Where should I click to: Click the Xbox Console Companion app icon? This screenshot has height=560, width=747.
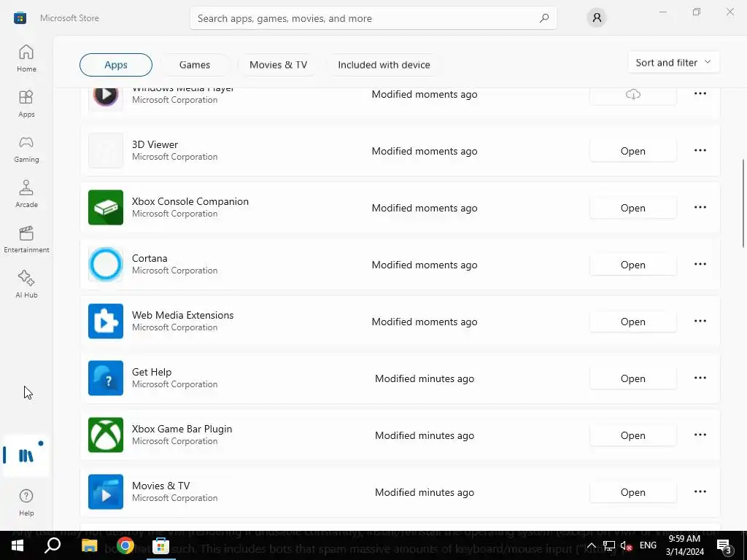[106, 208]
